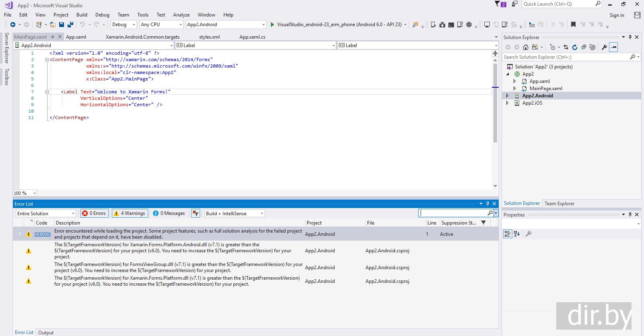Click Sign in at top right
Viewport: 644px width, 336px height.
[617, 15]
